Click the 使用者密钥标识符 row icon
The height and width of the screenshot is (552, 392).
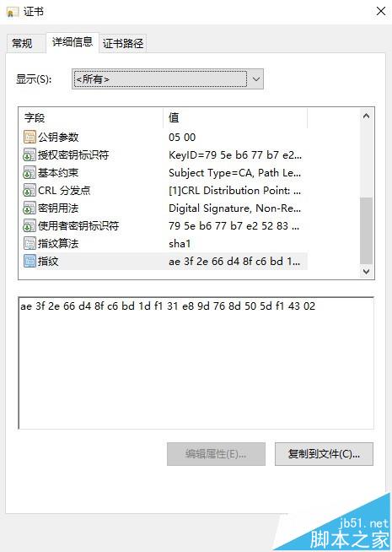pos(30,225)
